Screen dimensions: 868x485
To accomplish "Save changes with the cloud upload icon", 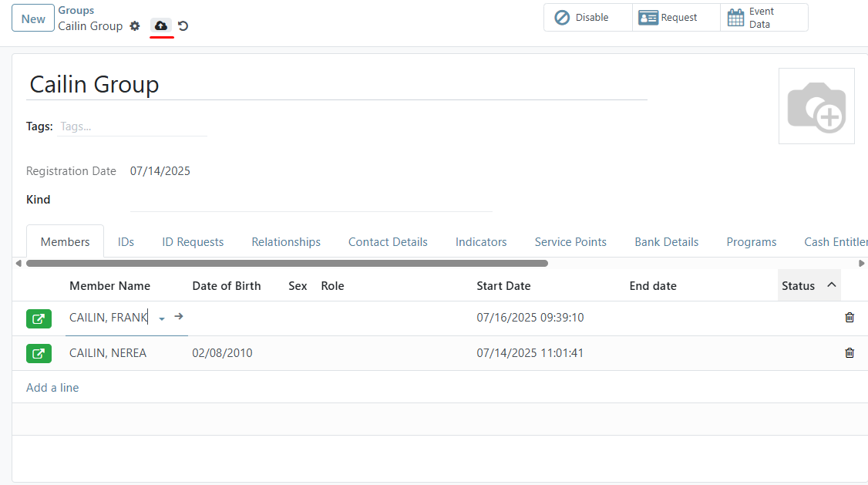I will click(x=160, y=25).
